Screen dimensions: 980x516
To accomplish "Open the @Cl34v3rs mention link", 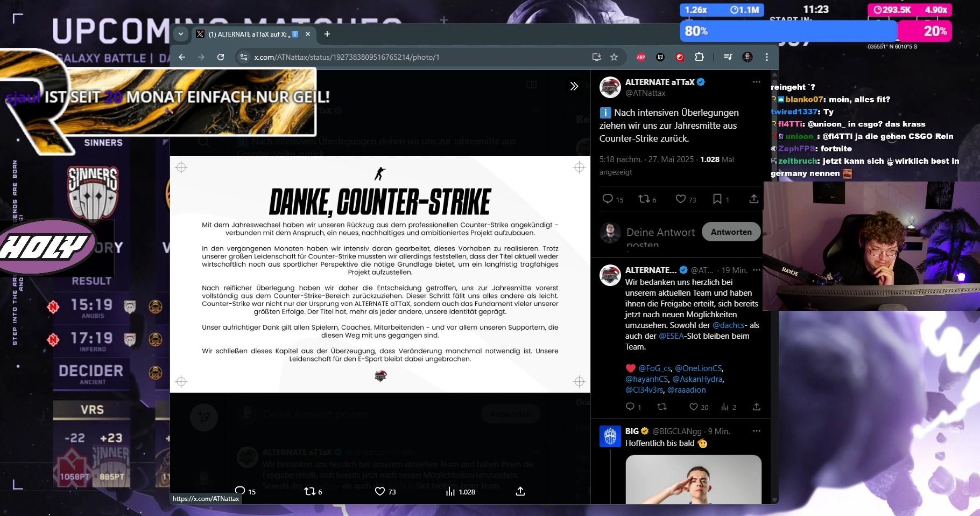I will click(644, 390).
